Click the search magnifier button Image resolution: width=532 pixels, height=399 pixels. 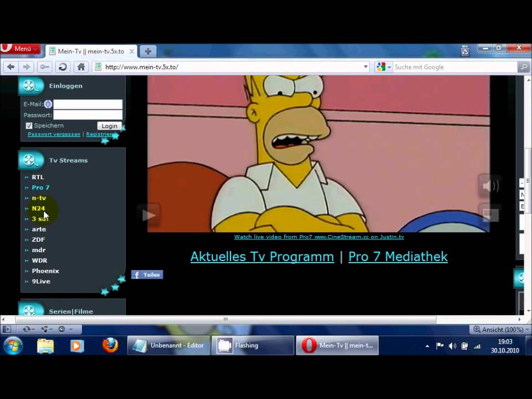[524, 67]
